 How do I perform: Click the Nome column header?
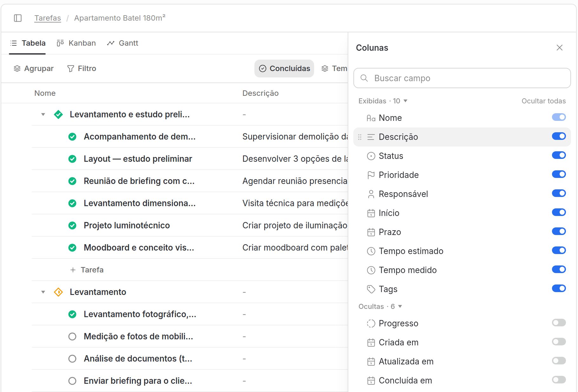(x=45, y=93)
